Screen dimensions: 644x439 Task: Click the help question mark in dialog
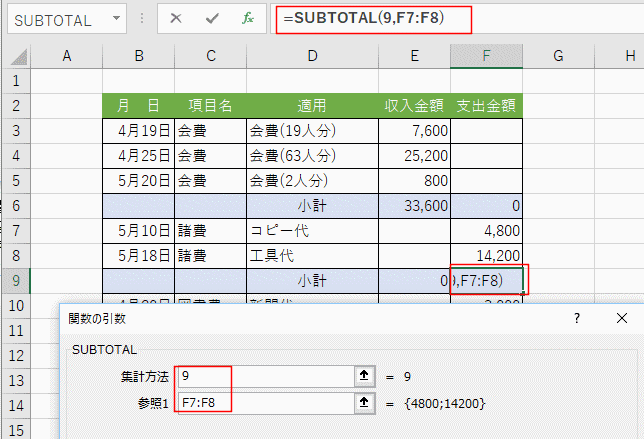(x=576, y=318)
